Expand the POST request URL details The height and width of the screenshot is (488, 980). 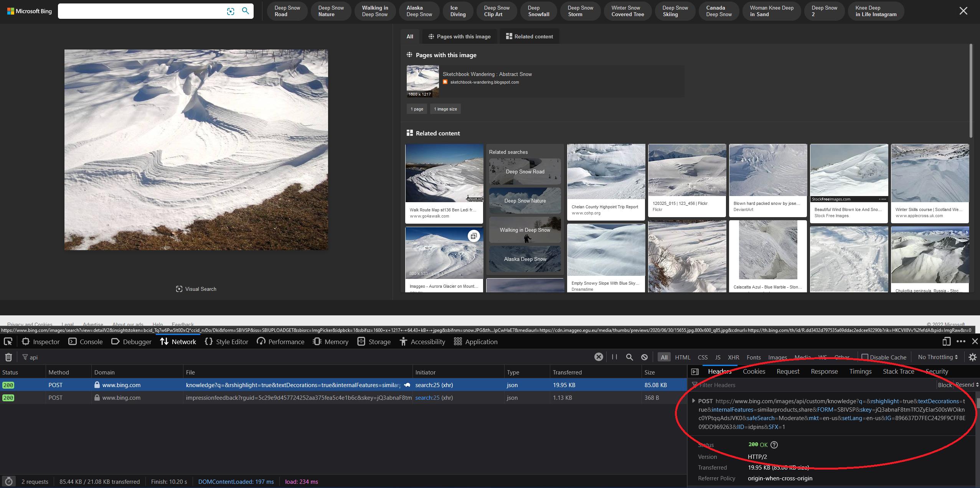pos(693,401)
